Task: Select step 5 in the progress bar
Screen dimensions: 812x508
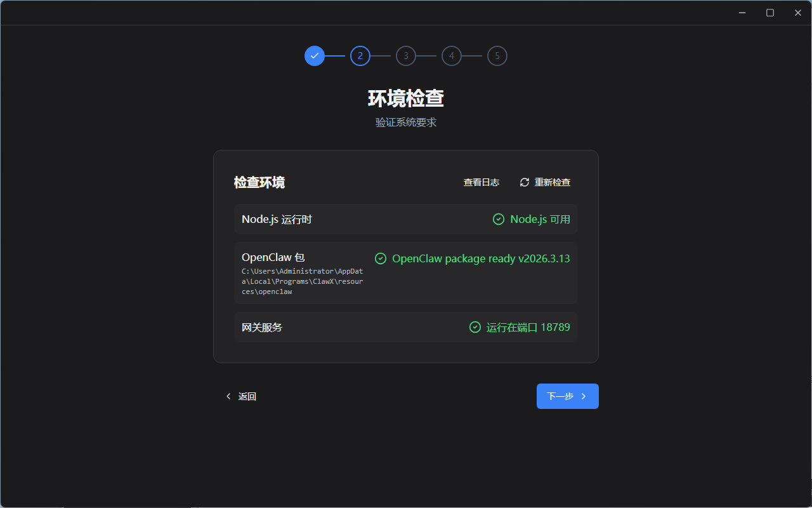Action: [497, 56]
